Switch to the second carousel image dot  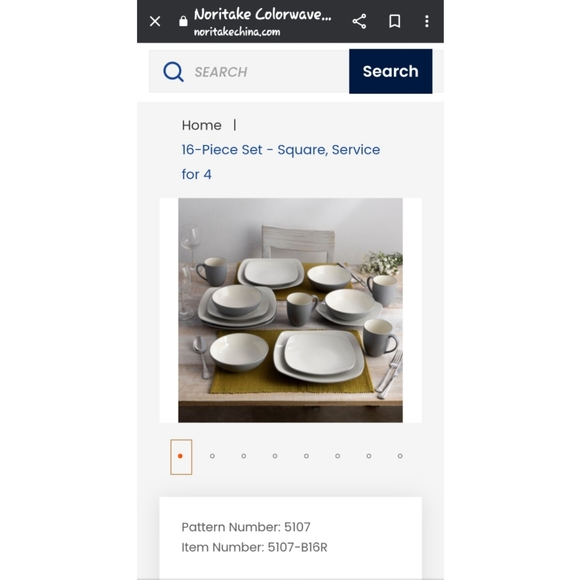[x=212, y=456]
